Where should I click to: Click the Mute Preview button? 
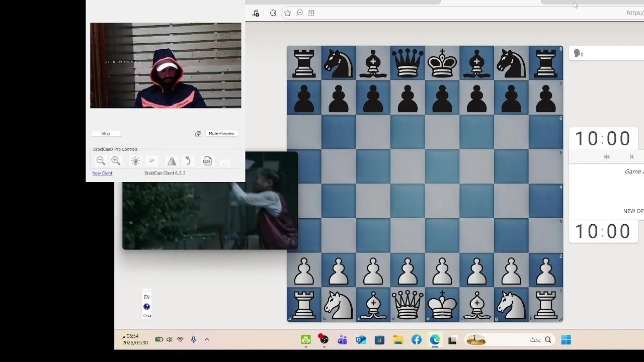[221, 133]
